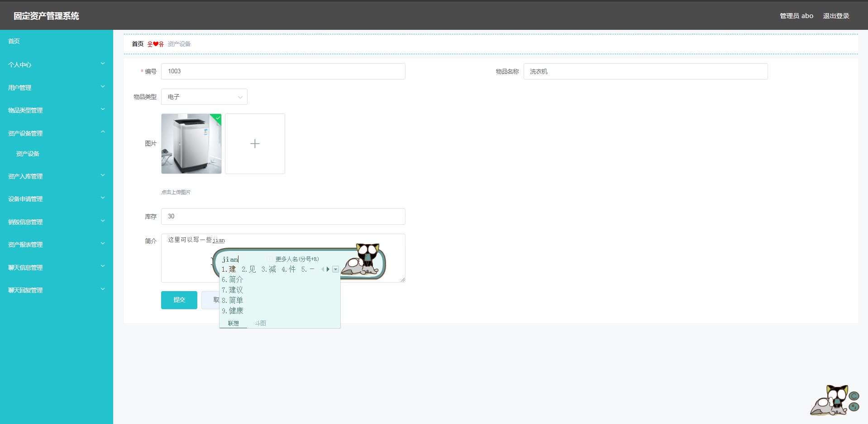Toggle the IME moon input mode button

click(x=854, y=396)
